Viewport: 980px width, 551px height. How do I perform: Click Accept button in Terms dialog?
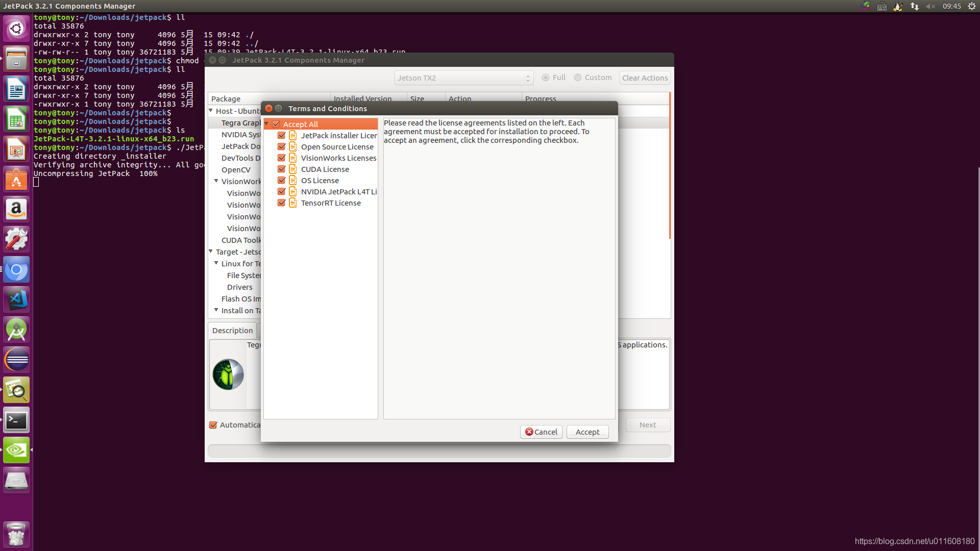pyautogui.click(x=587, y=432)
